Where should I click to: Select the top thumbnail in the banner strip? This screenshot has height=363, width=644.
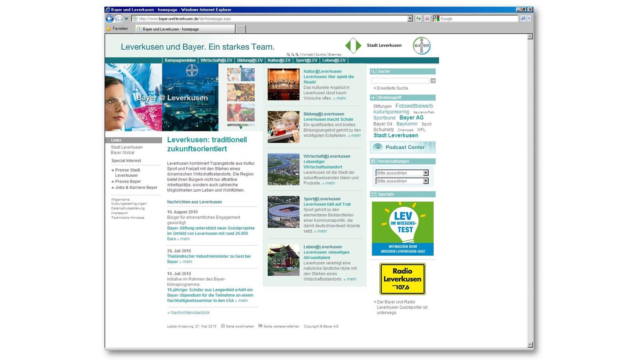pyautogui.click(x=241, y=75)
